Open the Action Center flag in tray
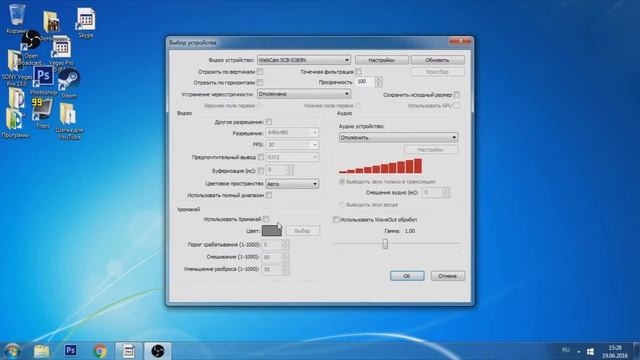The width and height of the screenshot is (640, 360). [x=590, y=351]
